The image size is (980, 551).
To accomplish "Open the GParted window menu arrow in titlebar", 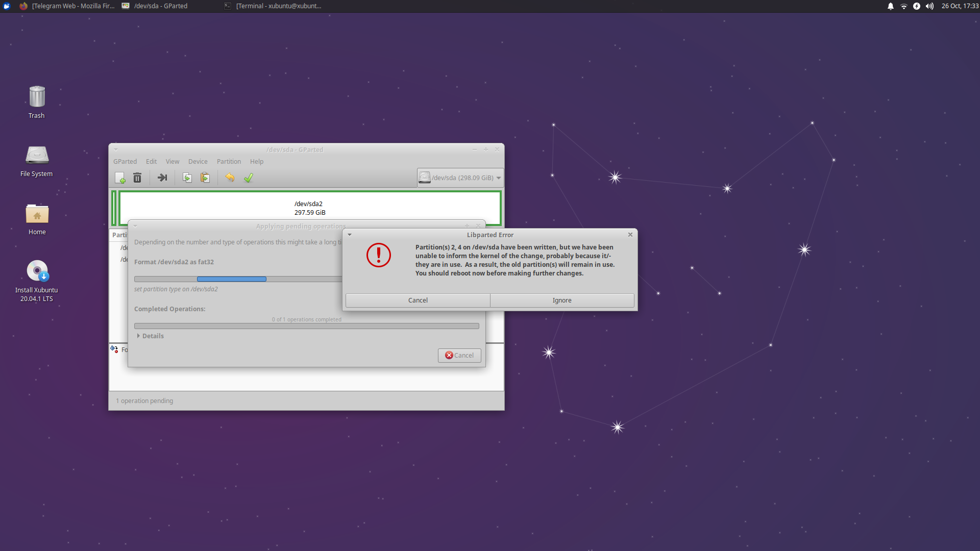I will [116, 149].
